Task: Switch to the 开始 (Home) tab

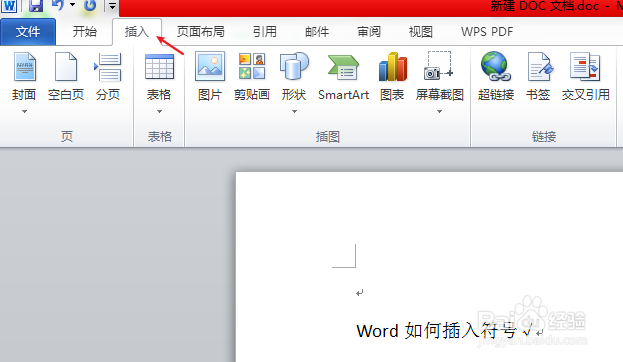Action: [x=85, y=31]
